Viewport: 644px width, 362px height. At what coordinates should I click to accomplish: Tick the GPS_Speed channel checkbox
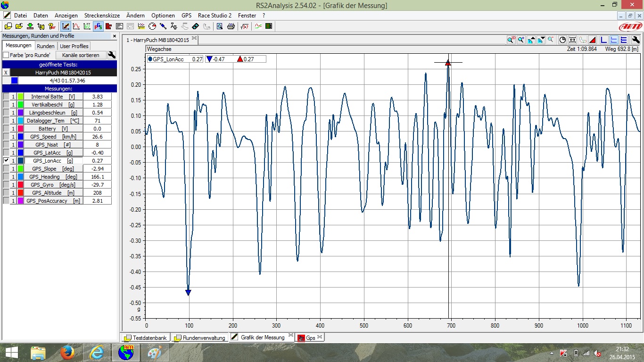[x=6, y=137]
